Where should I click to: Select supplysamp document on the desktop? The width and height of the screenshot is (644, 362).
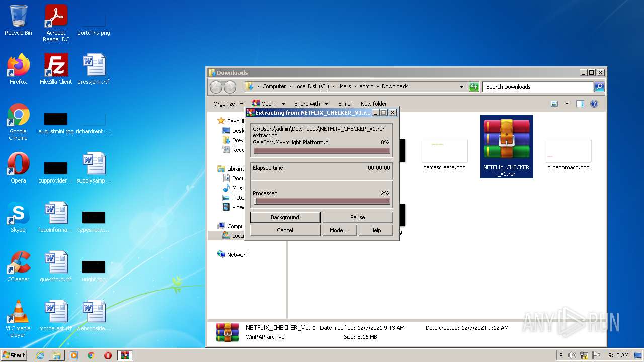(x=94, y=168)
